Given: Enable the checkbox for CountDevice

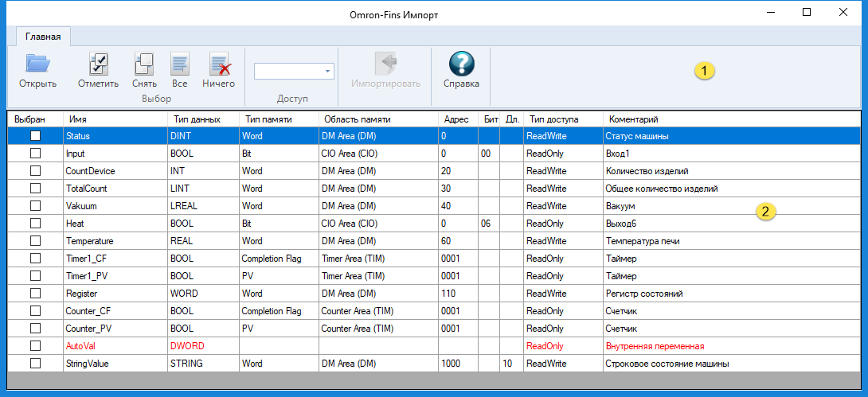Looking at the screenshot, I should (35, 171).
